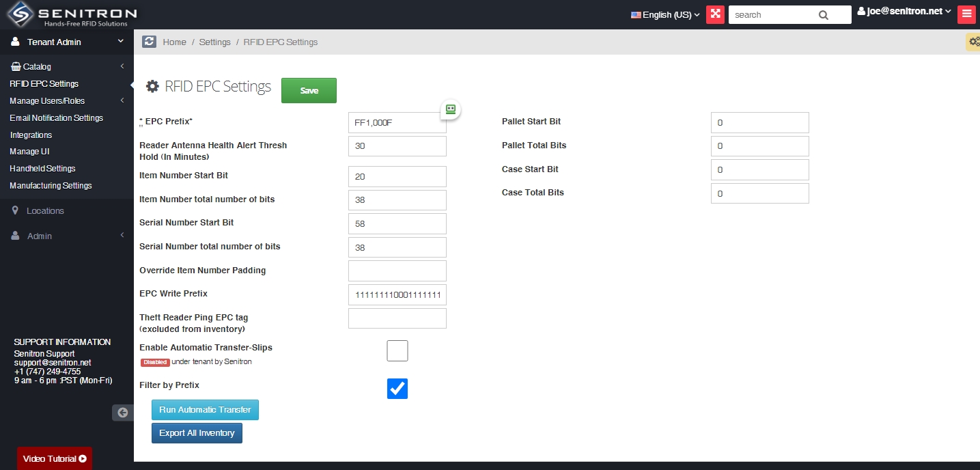Click the Locations pin icon
This screenshot has width=980, height=470.
pyautogui.click(x=15, y=210)
